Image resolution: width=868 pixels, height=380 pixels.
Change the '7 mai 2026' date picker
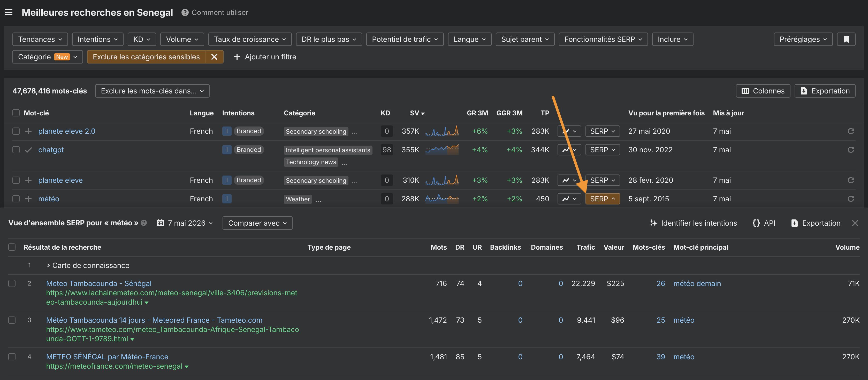[185, 223]
